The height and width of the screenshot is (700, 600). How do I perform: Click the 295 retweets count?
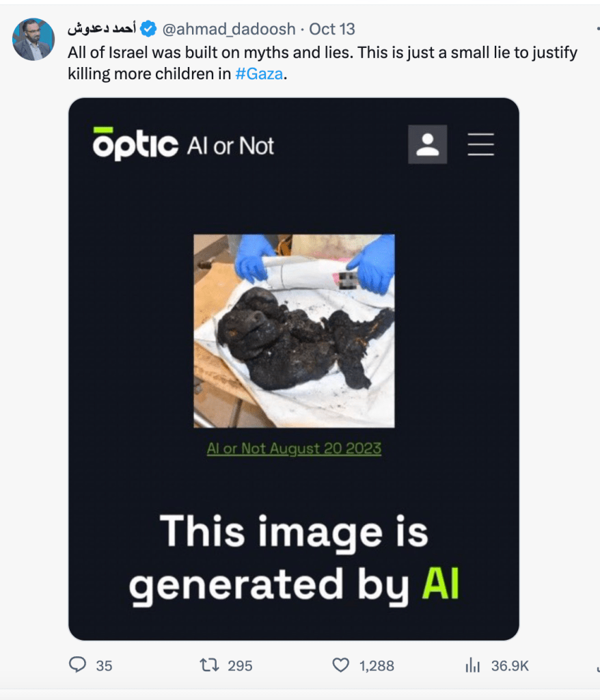coord(240,666)
